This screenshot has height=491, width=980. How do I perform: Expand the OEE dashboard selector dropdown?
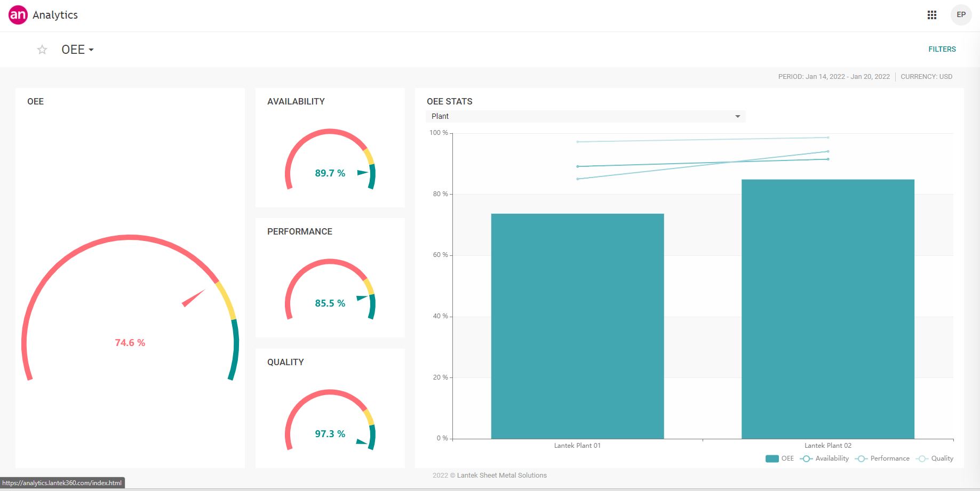78,50
